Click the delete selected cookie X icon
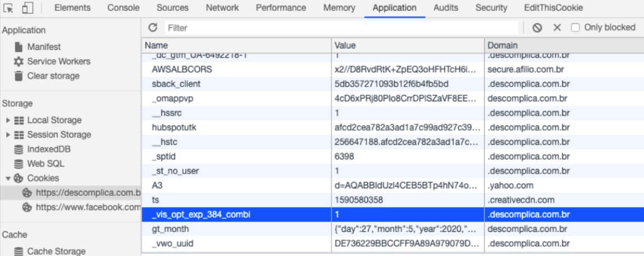Image resolution: width=644 pixels, height=256 pixels. 557,27
